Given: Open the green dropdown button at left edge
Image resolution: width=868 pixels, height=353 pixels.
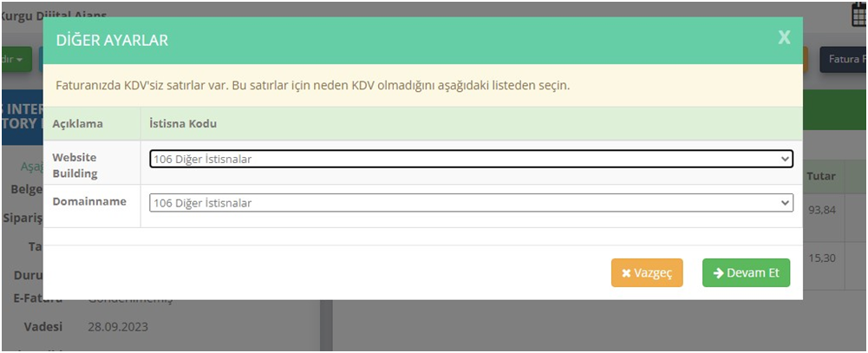Looking at the screenshot, I should point(16,59).
